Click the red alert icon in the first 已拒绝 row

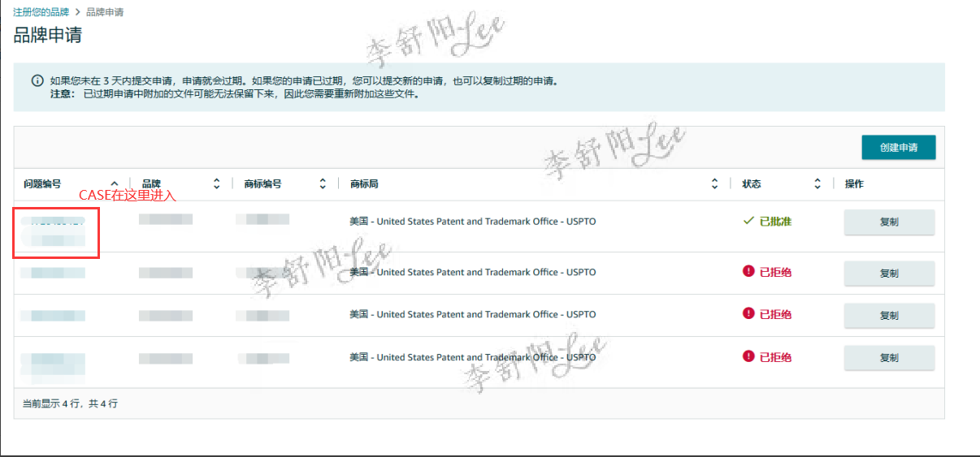coord(748,271)
